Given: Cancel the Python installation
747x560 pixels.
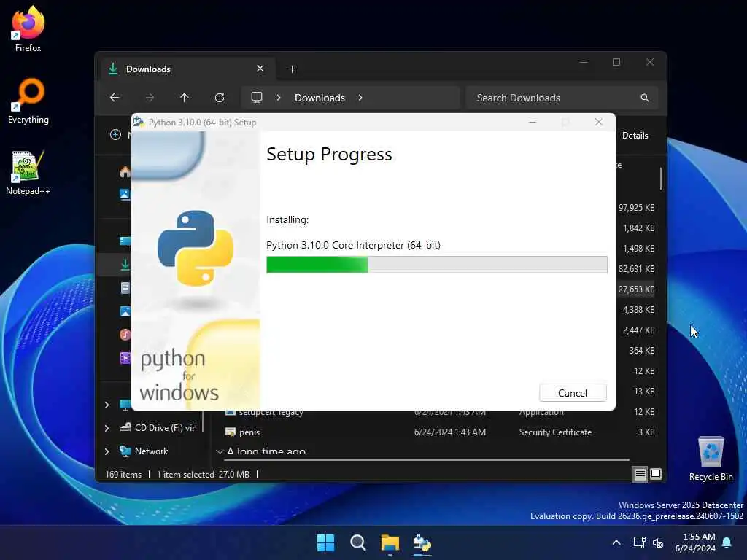Looking at the screenshot, I should click(x=573, y=393).
